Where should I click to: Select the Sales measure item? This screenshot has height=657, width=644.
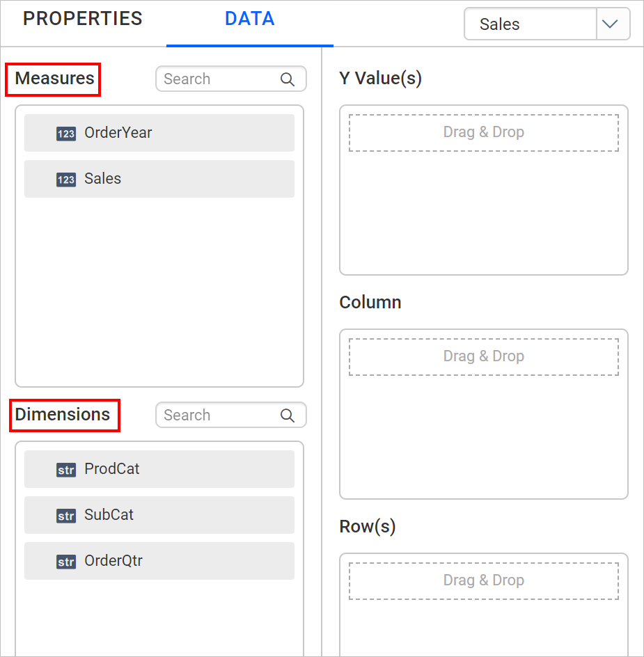point(159,179)
